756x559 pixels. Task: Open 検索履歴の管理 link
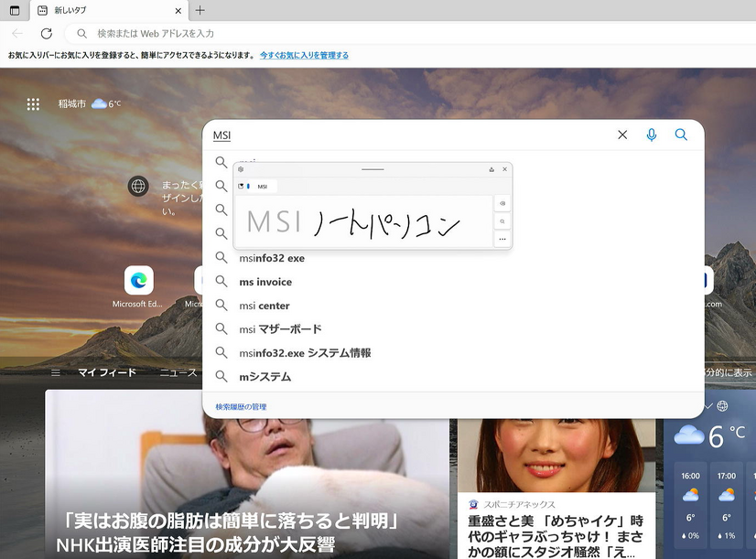pos(241,407)
